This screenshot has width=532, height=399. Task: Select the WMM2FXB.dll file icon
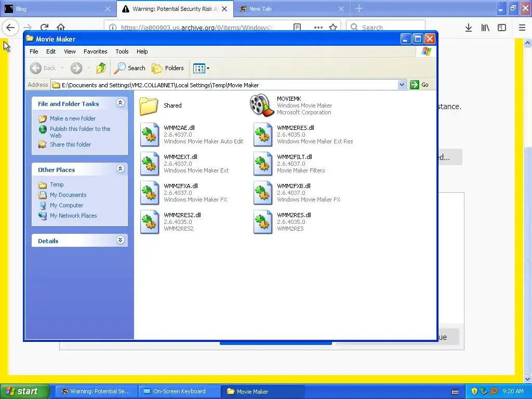click(263, 193)
